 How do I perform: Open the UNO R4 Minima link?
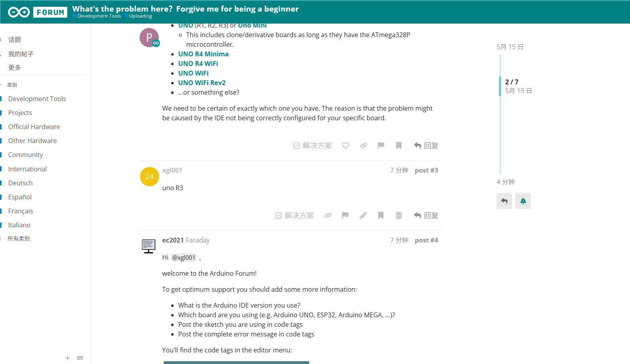point(203,54)
